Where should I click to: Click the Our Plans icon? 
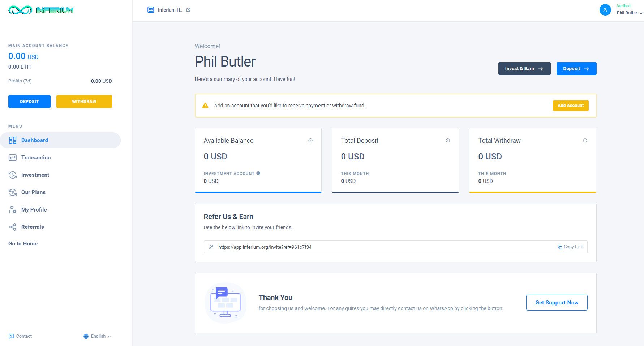[13, 192]
